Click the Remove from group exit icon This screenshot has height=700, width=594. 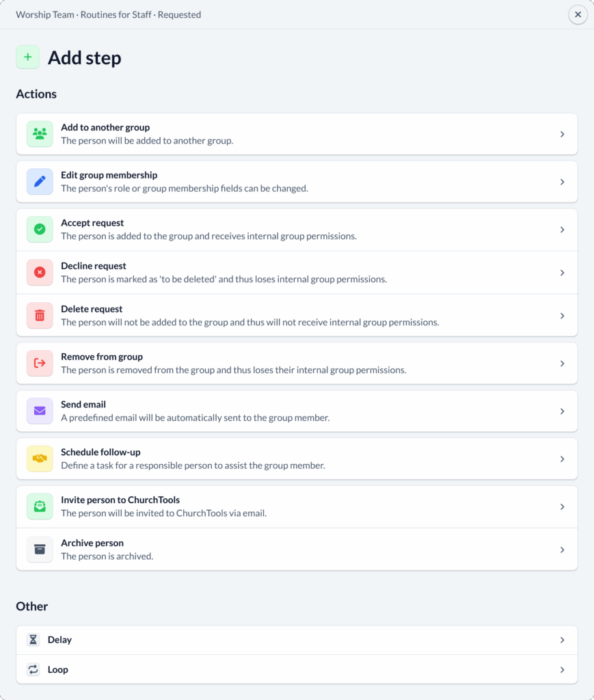[x=40, y=364]
